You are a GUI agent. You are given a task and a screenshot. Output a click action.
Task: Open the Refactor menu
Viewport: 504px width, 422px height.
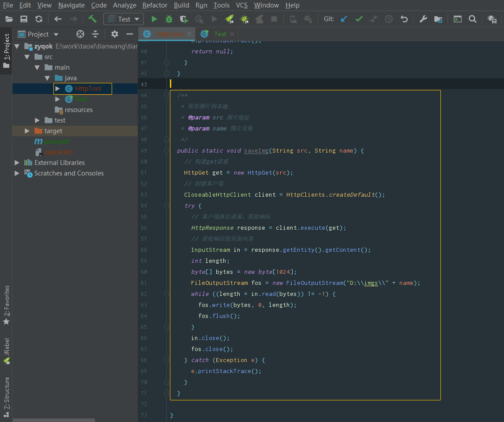154,5
